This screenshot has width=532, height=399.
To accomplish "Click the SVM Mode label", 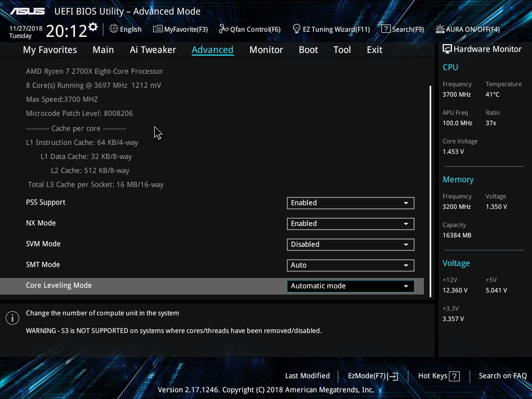I will [x=43, y=244].
